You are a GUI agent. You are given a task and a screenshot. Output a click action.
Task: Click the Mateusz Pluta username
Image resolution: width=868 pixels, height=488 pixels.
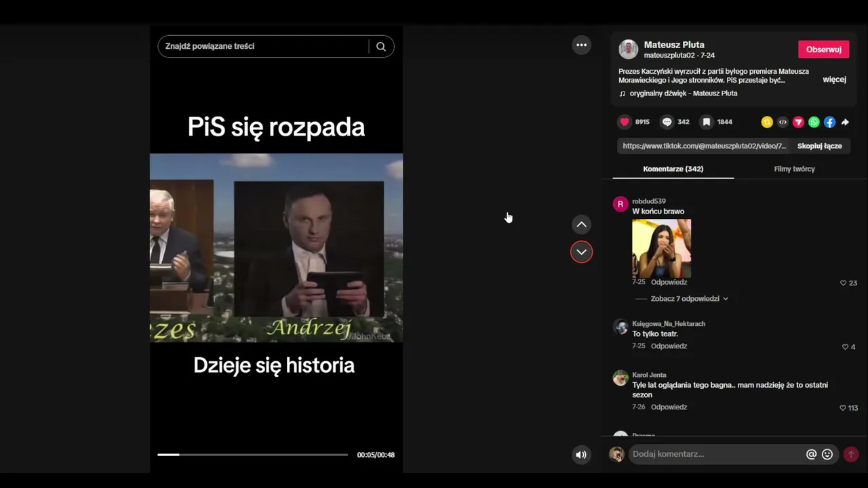674,45
